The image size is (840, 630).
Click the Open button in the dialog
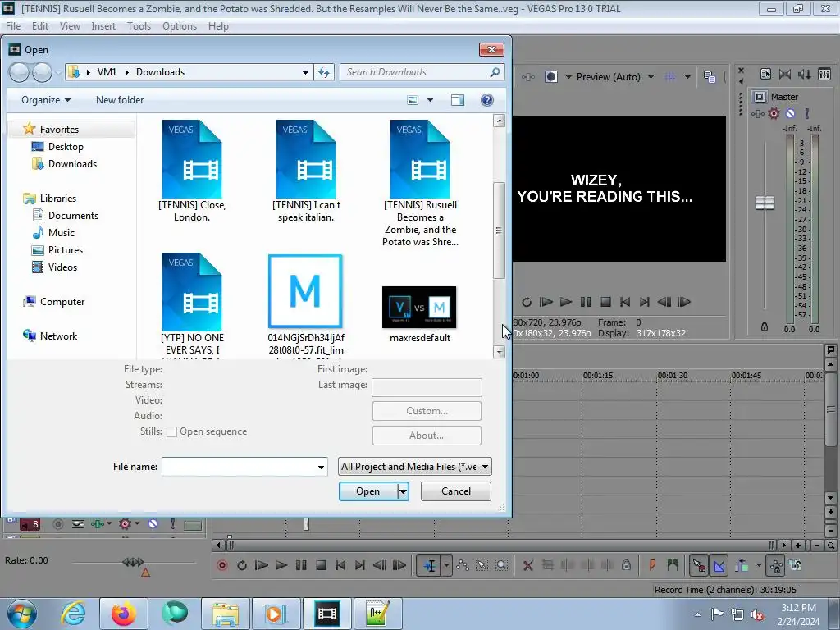click(x=368, y=491)
